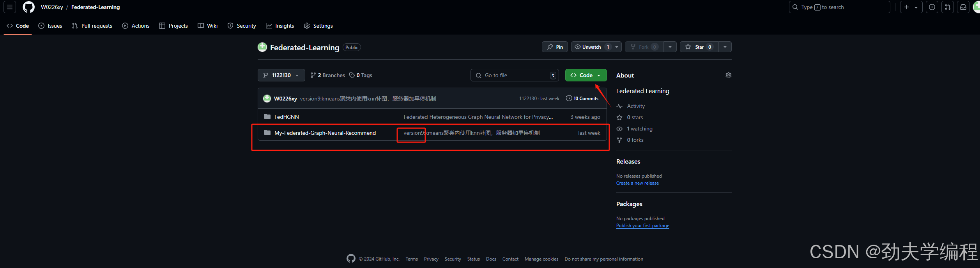Focus the Go to file search field

[515, 75]
